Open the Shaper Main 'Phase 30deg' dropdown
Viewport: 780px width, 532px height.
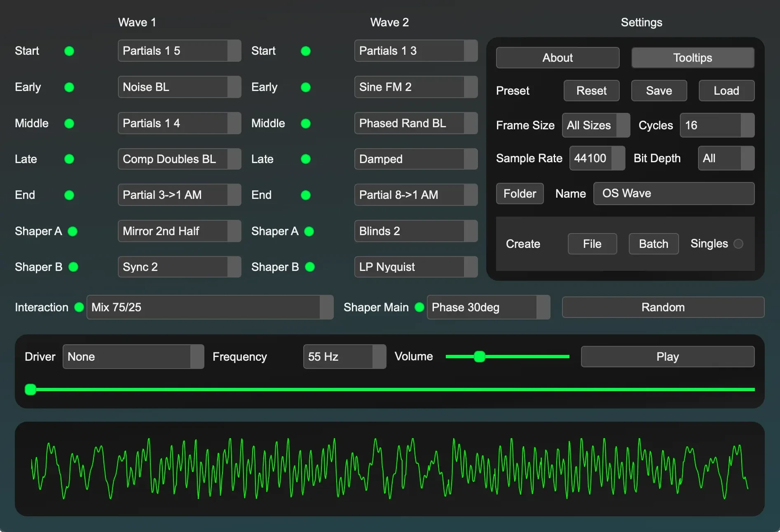click(x=488, y=307)
